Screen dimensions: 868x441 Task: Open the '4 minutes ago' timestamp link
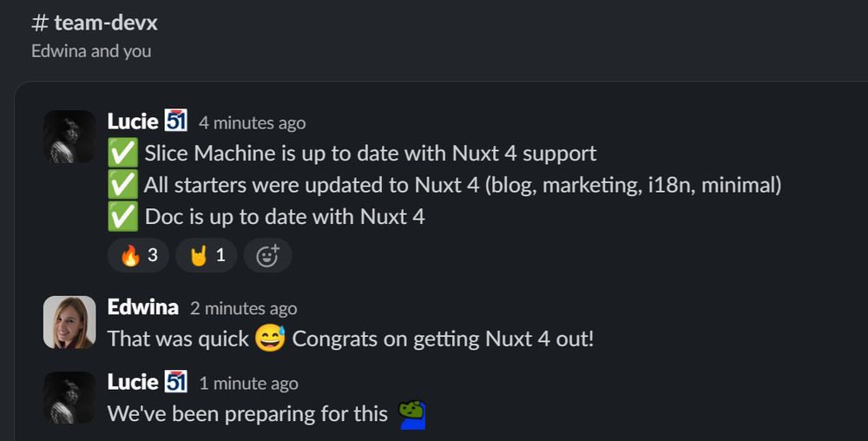point(253,123)
